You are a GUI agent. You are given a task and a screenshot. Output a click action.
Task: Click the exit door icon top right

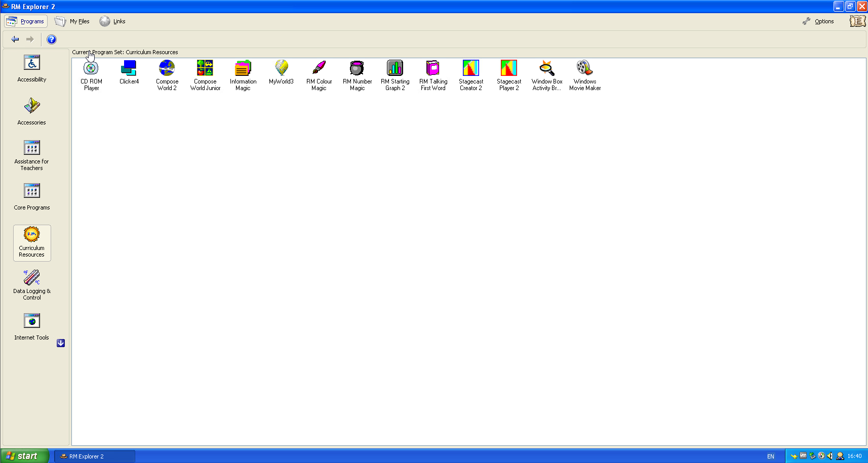coord(857,21)
